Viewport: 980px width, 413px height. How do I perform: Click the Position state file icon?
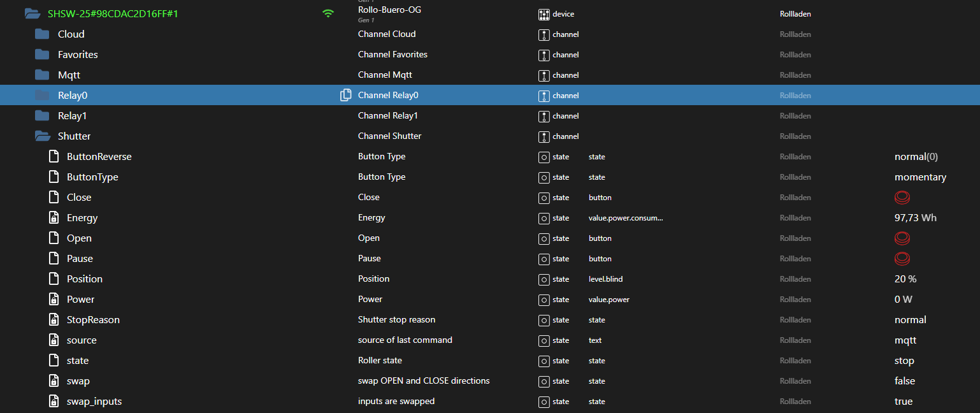point(54,279)
